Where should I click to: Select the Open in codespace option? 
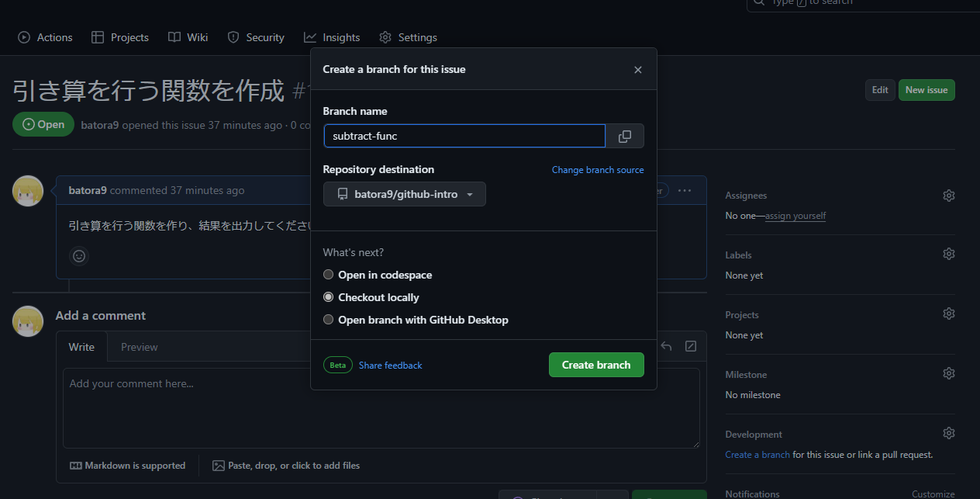(x=329, y=275)
